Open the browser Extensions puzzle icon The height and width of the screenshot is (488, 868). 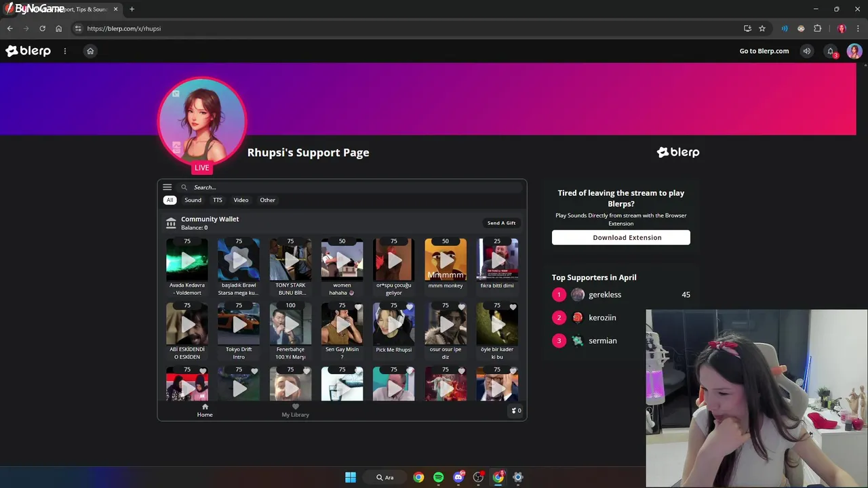pos(817,28)
